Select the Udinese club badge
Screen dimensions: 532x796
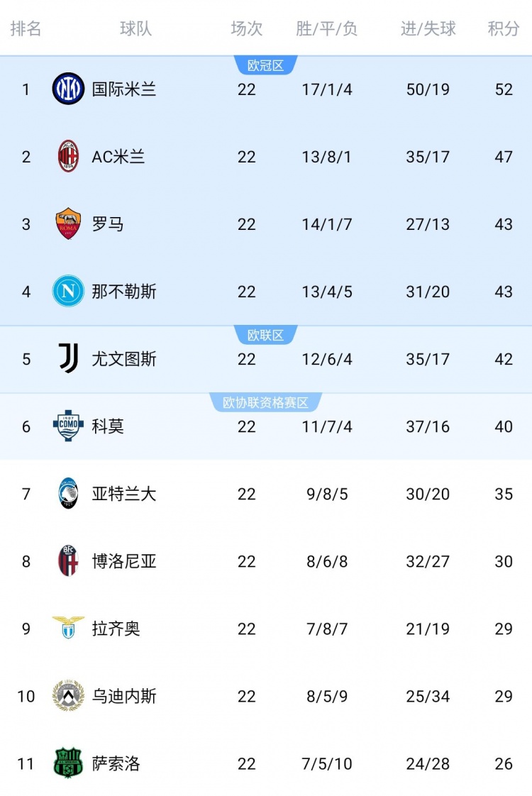[68, 696]
